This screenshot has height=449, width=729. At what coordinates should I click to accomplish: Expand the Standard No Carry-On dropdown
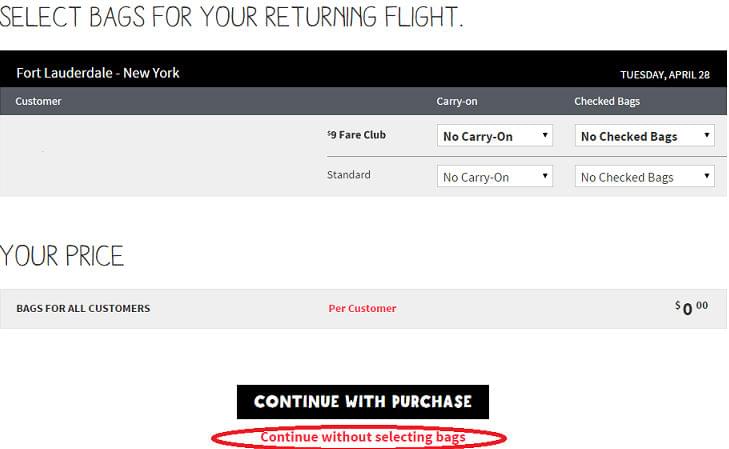click(495, 177)
